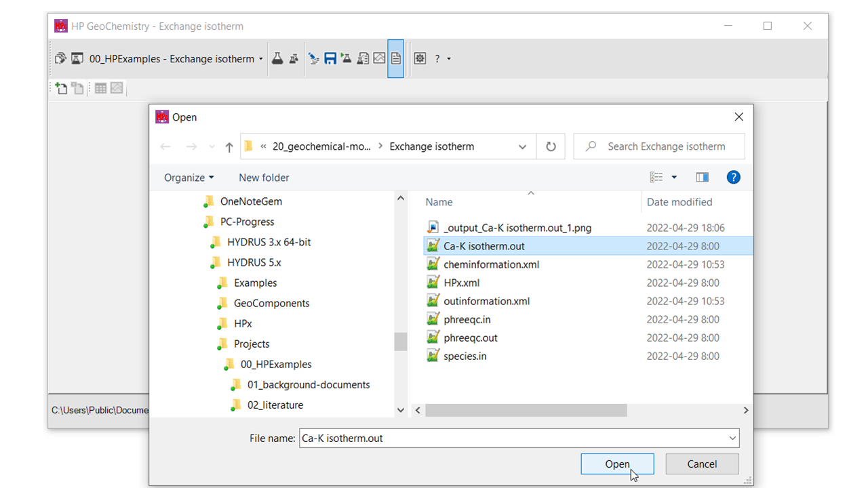Viewport: 868px width, 488px height.
Task: Click the microscope icon in the toolbar
Action: (313, 59)
